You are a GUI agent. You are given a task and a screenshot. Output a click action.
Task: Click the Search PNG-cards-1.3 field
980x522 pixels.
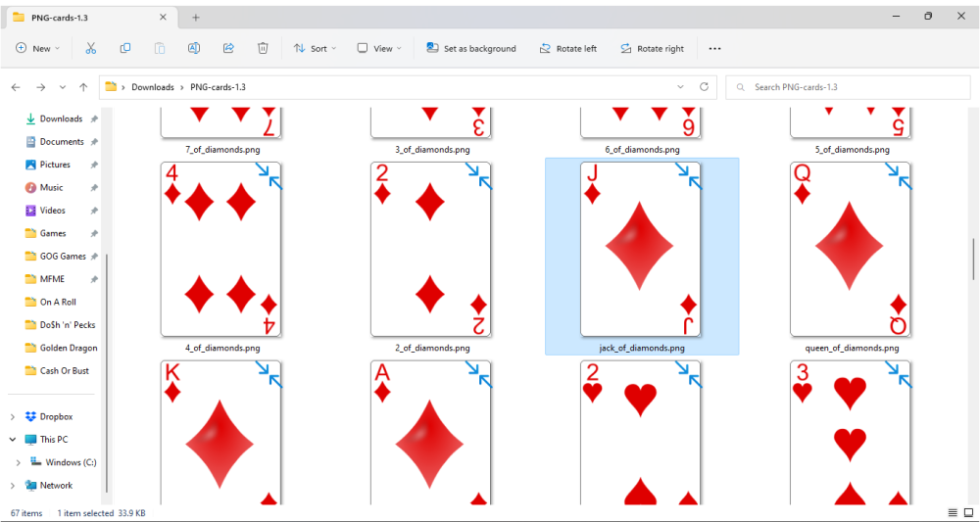click(x=848, y=87)
